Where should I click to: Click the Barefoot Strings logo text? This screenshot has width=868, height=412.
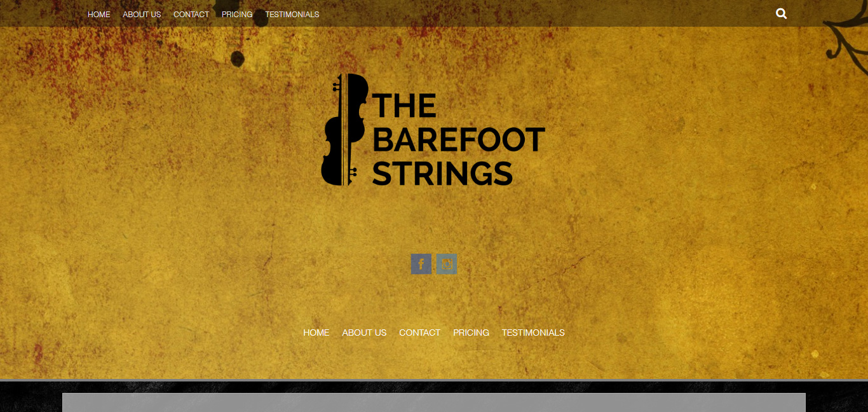point(458,139)
